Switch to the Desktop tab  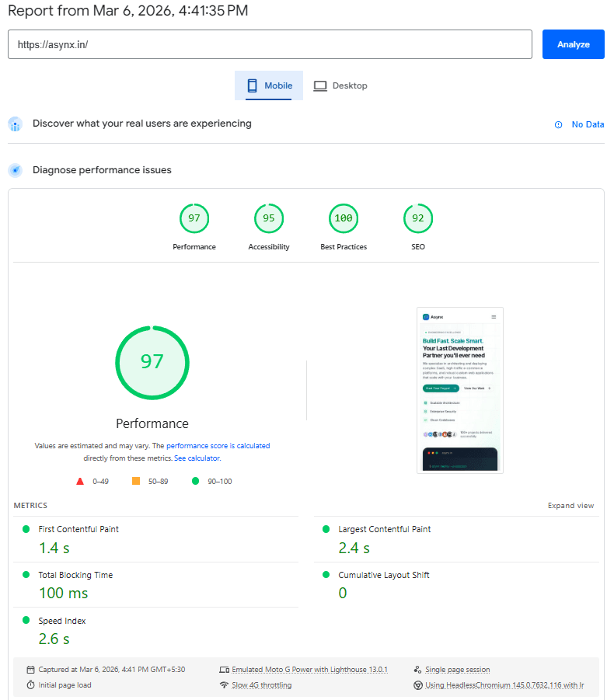pyautogui.click(x=340, y=85)
